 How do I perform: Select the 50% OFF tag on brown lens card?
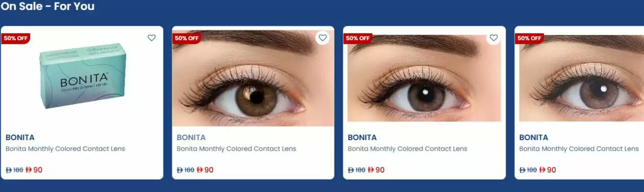pyautogui.click(x=187, y=38)
